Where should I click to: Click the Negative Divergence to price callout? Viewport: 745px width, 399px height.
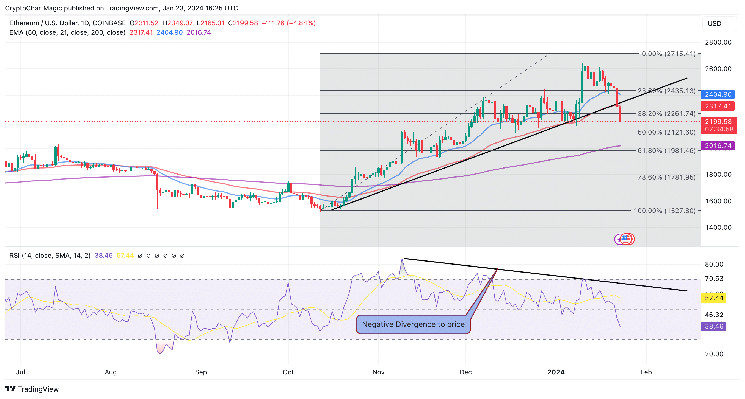413,324
